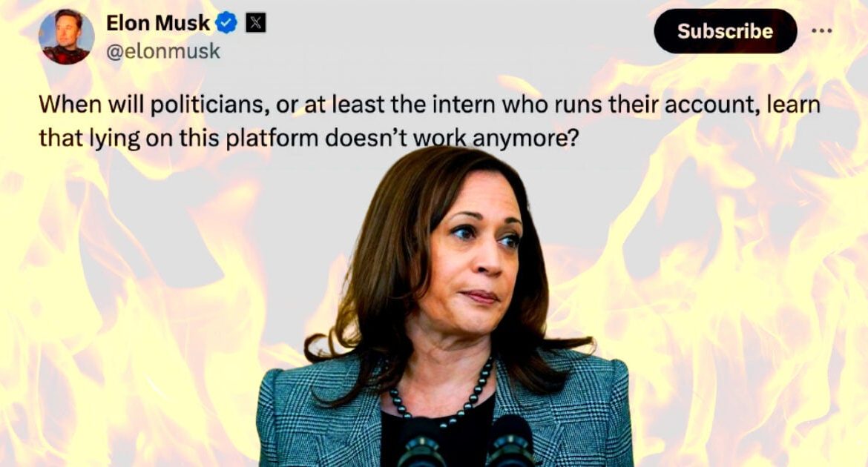Click the word "learn" at line end
Screen dimensions: 868x467
point(793,105)
